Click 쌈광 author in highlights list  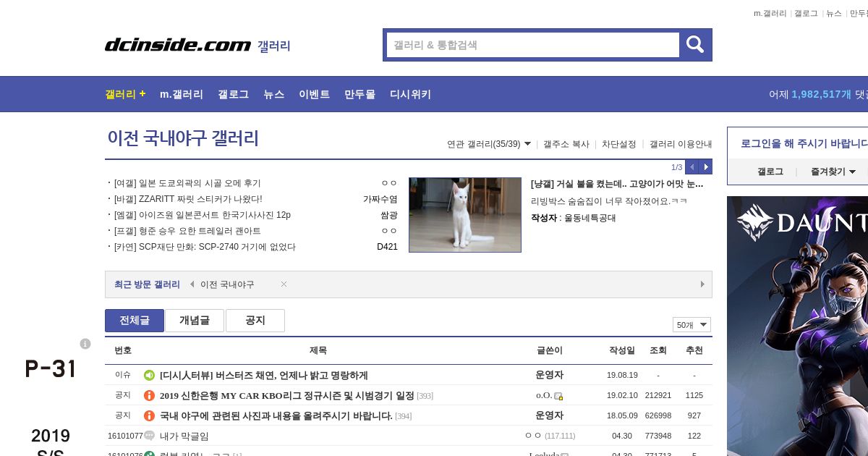pyautogui.click(x=389, y=215)
